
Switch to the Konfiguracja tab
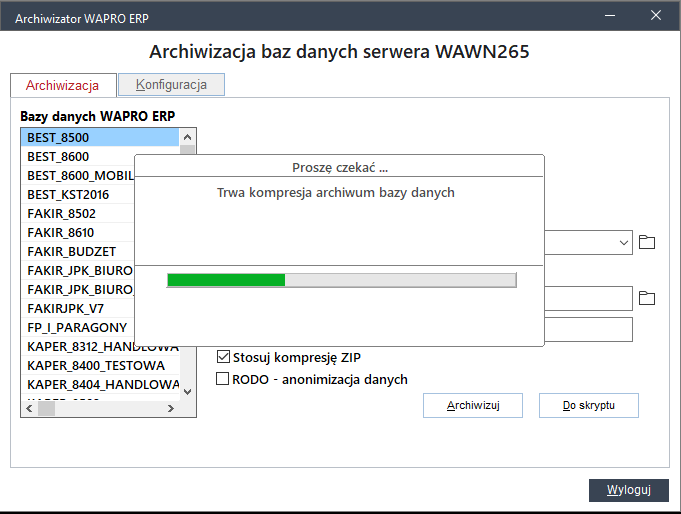pyautogui.click(x=171, y=84)
